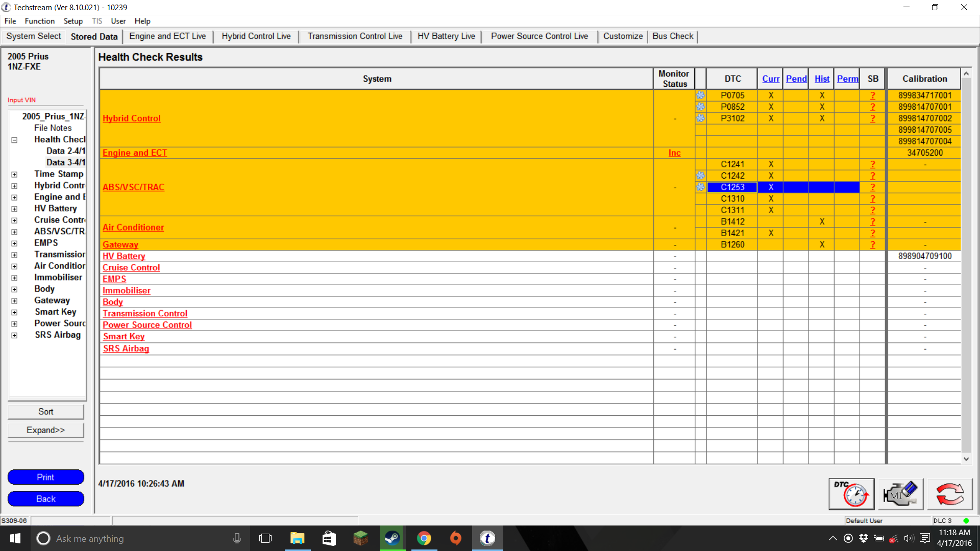Image resolution: width=980 pixels, height=551 pixels.
Task: Click the red refresh arrows icon
Action: [x=950, y=494]
